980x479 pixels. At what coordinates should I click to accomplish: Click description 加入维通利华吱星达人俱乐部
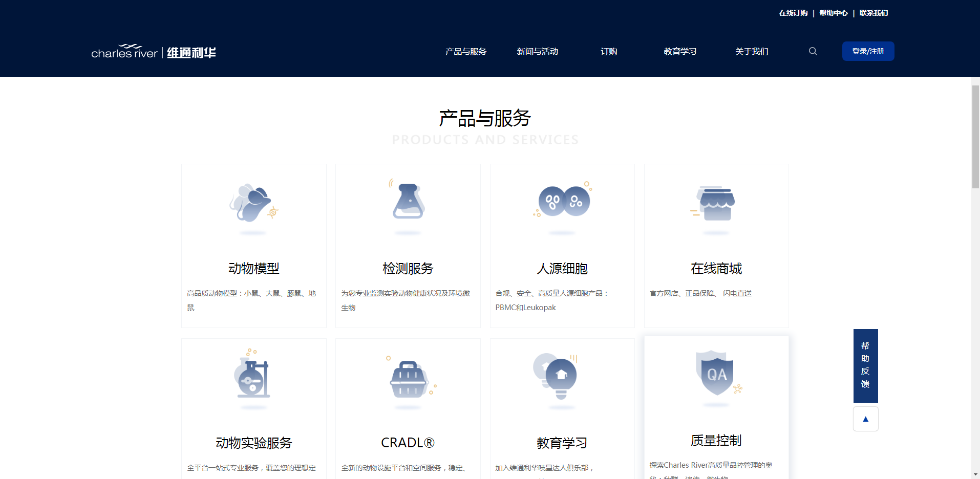(x=544, y=468)
